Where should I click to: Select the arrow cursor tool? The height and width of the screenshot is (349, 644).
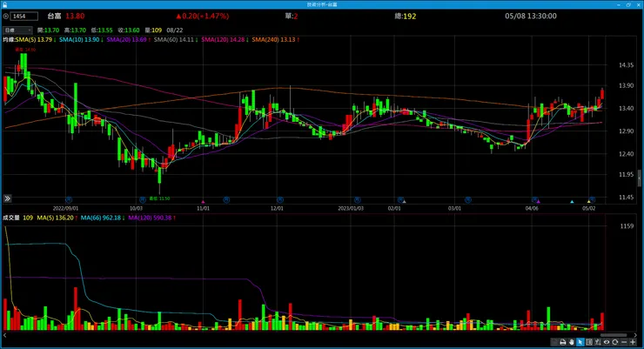coord(580,342)
